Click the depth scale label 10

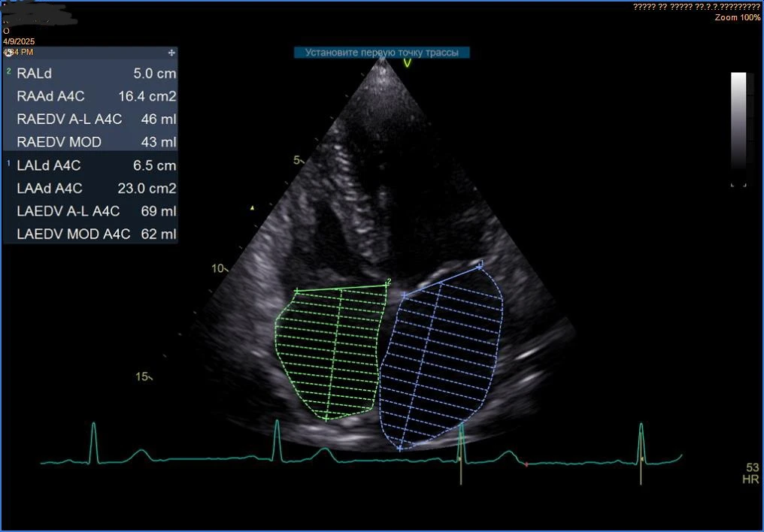pyautogui.click(x=218, y=268)
